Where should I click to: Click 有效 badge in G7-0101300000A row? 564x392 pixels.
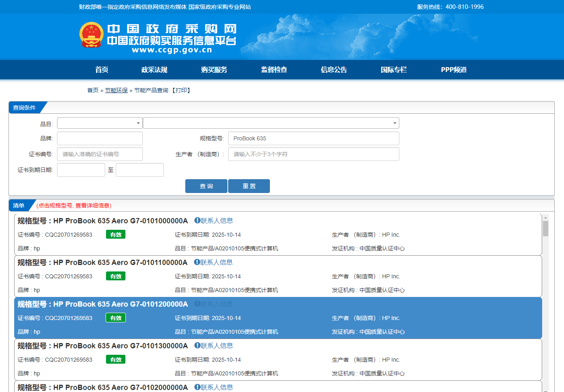[116, 360]
